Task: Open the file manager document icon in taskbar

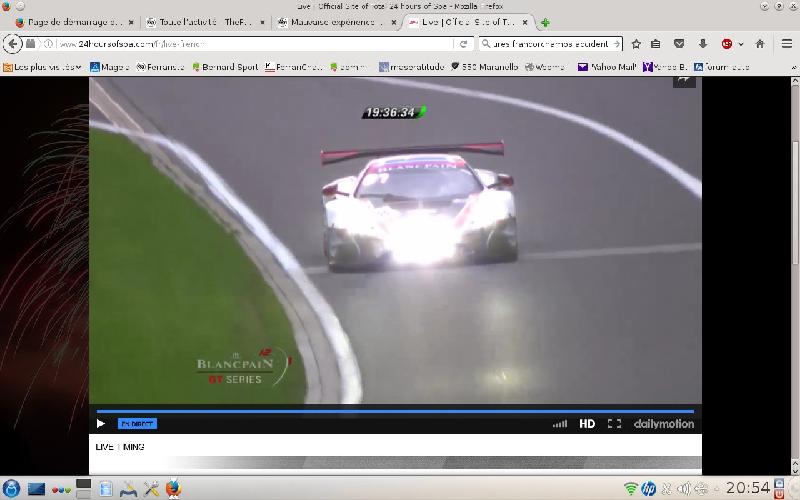Action: pyautogui.click(x=106, y=489)
